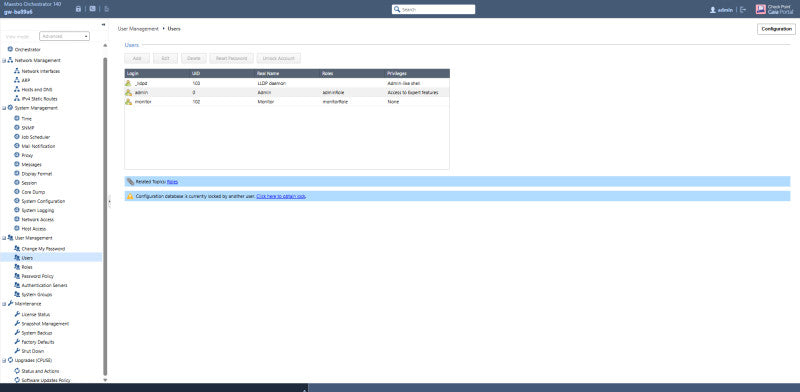Click the scratchpad document icon in header
The width and height of the screenshot is (800, 392).
[107, 9]
